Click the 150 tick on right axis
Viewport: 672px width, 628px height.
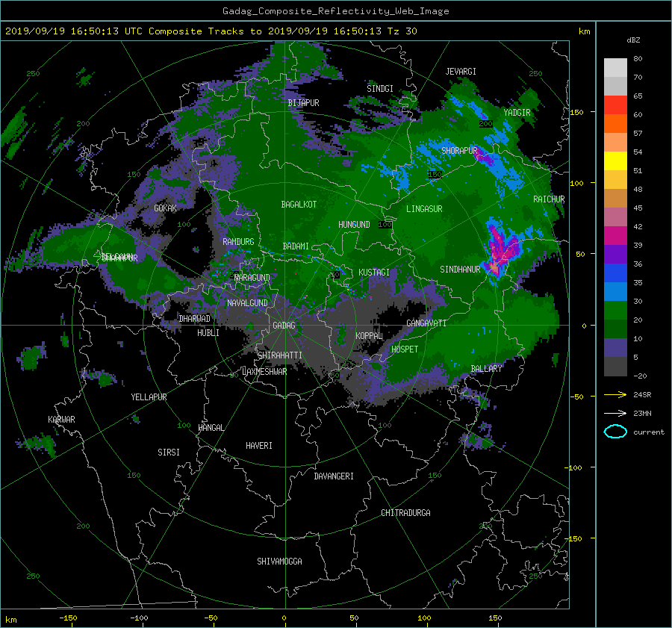point(576,112)
